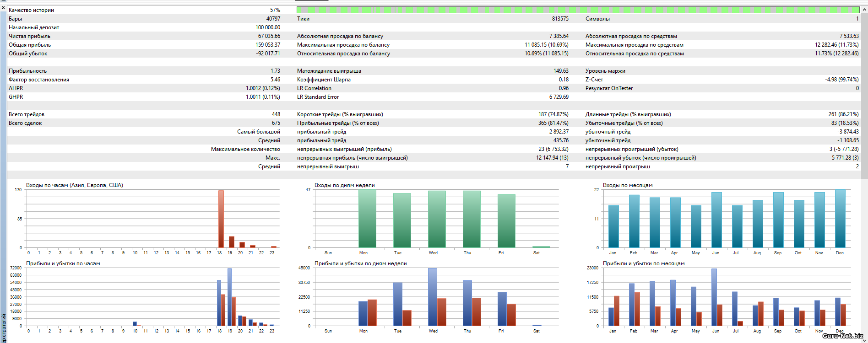Select the bars count "40797"
868x343 pixels.
click(273, 19)
